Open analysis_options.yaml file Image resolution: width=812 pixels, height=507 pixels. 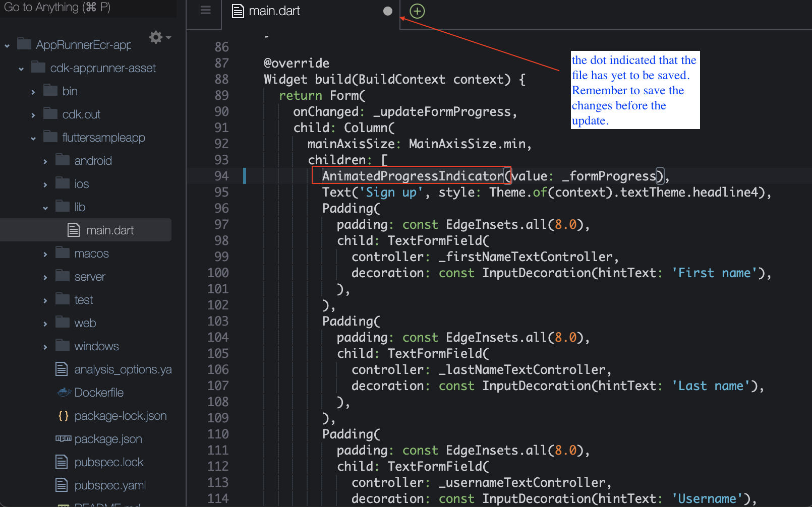click(x=123, y=369)
